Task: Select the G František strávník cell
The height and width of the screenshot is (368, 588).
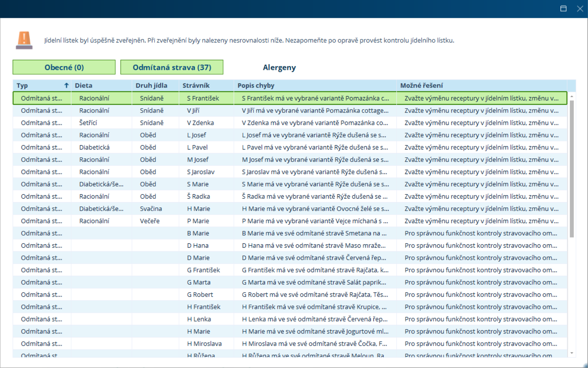Action: [206, 270]
